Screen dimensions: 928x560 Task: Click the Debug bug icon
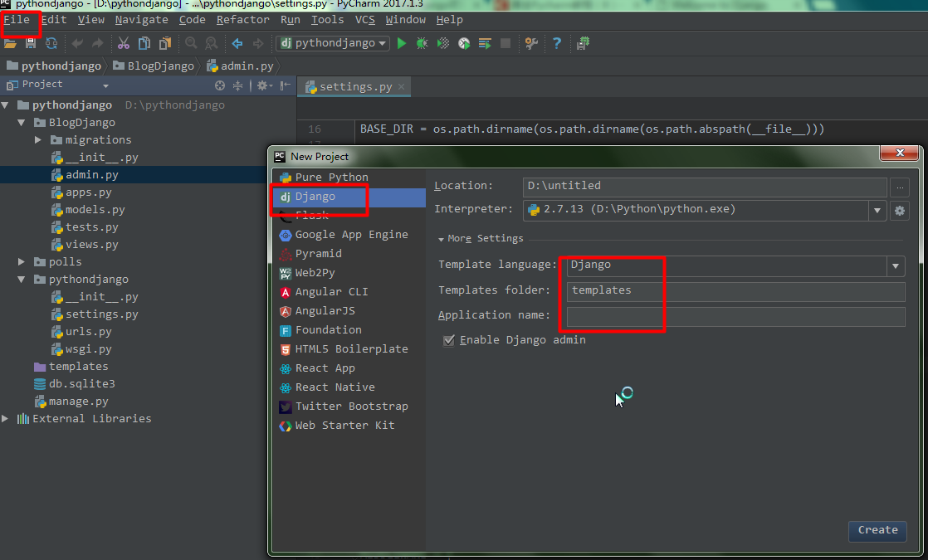[422, 43]
